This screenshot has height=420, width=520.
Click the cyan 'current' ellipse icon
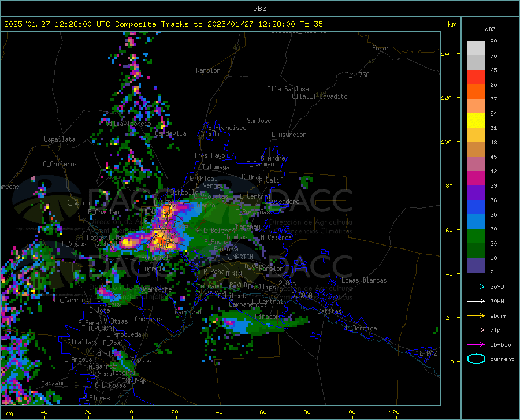(476, 359)
